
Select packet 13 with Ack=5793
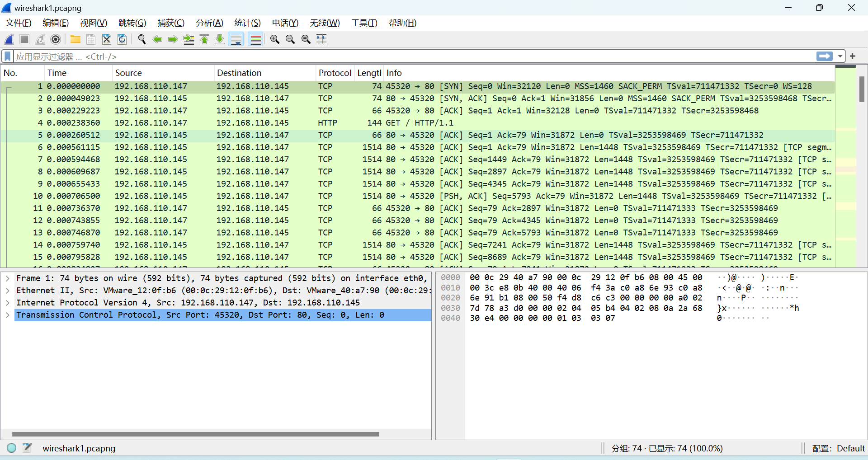coord(418,233)
